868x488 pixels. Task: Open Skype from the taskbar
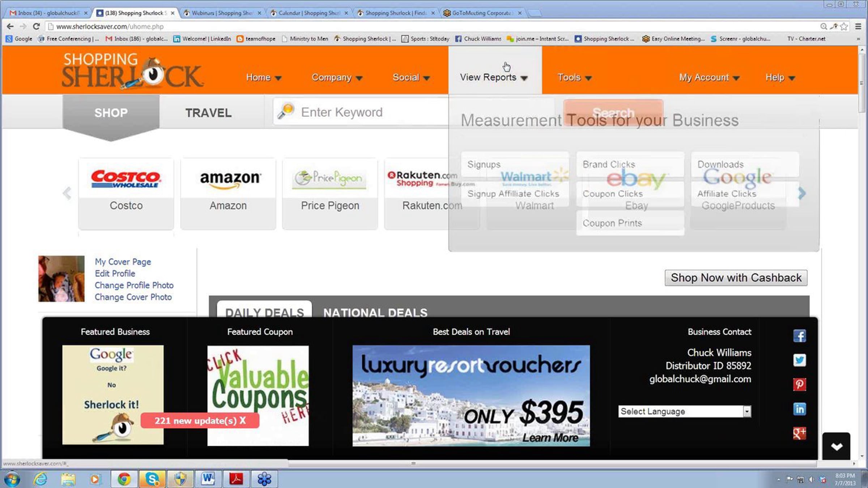tap(152, 479)
